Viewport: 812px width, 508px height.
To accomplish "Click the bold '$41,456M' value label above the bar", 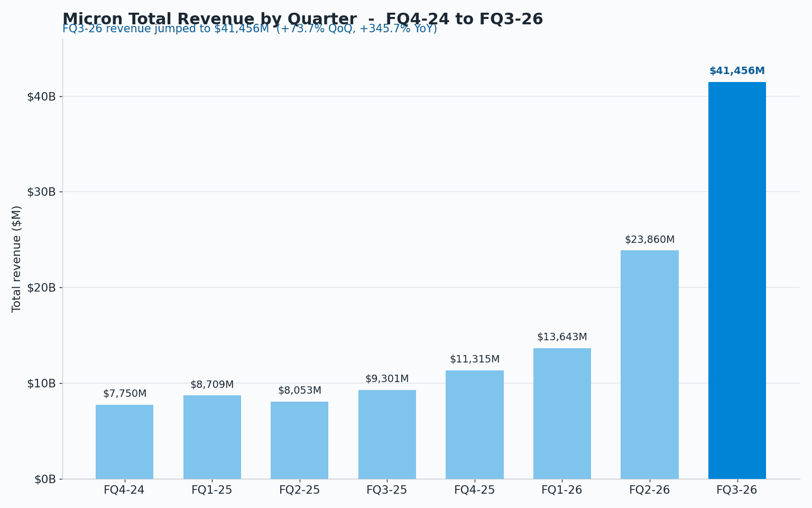I will (737, 71).
